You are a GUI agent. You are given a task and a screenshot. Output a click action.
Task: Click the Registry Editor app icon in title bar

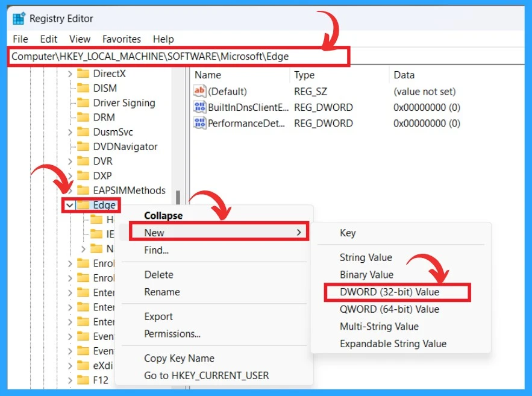pos(19,18)
